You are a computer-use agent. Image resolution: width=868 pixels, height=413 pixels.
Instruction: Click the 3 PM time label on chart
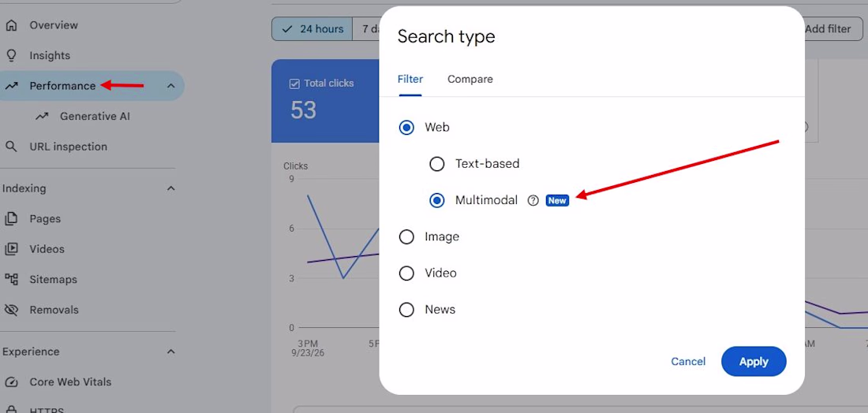click(307, 344)
